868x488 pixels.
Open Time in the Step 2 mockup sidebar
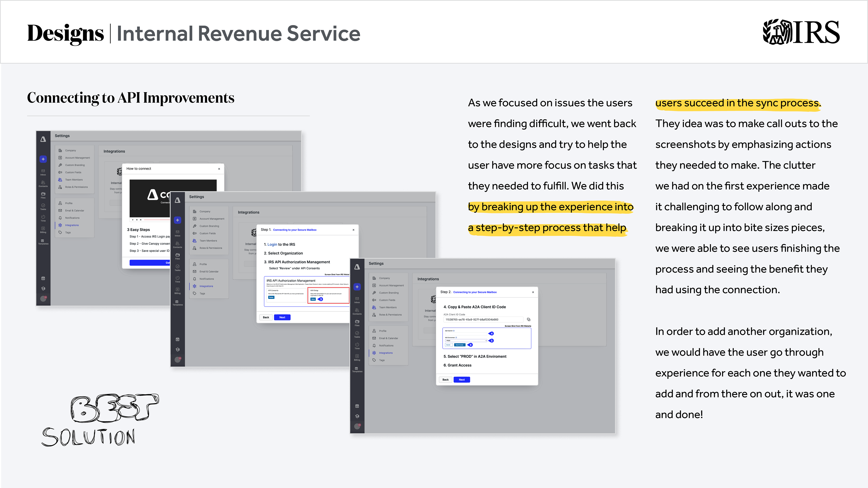point(357,346)
